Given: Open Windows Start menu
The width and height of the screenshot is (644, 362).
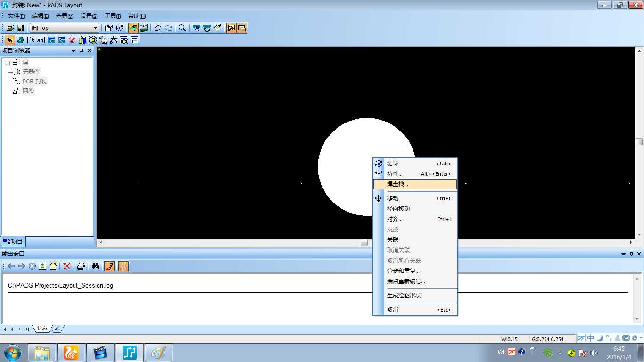Looking at the screenshot, I should click(12, 353).
